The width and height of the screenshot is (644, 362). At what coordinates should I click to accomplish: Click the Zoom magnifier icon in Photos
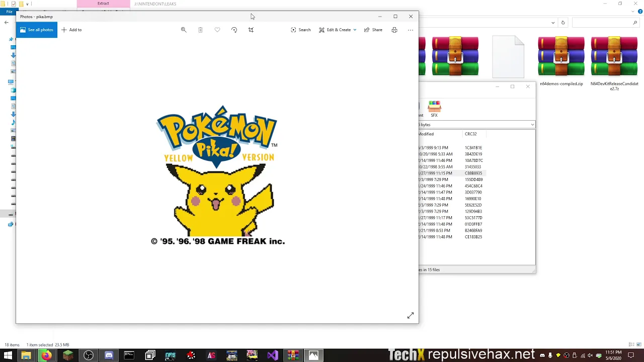tap(184, 30)
